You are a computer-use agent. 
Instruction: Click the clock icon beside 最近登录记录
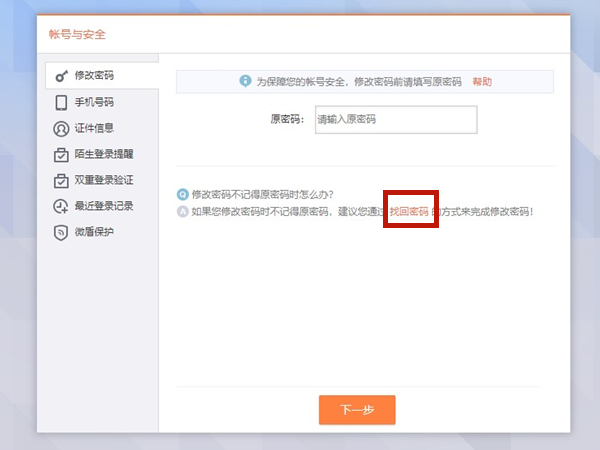click(61, 206)
